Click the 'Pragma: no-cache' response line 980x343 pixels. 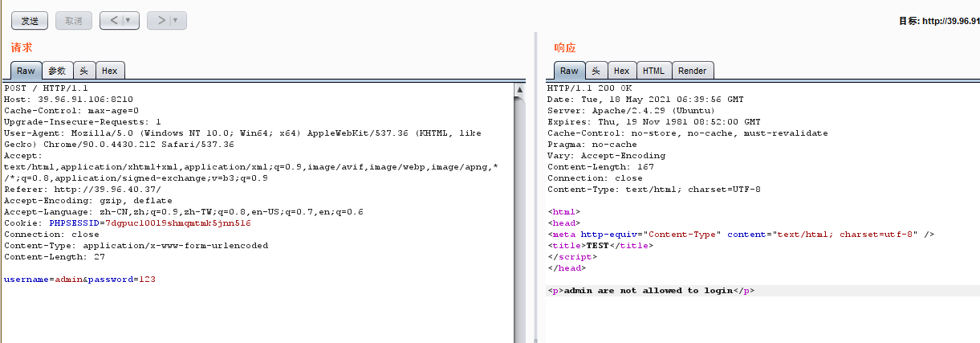tap(592, 145)
